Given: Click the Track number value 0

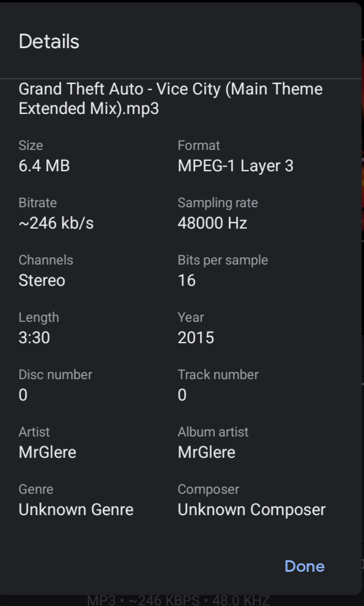Looking at the screenshot, I should pyautogui.click(x=181, y=394).
